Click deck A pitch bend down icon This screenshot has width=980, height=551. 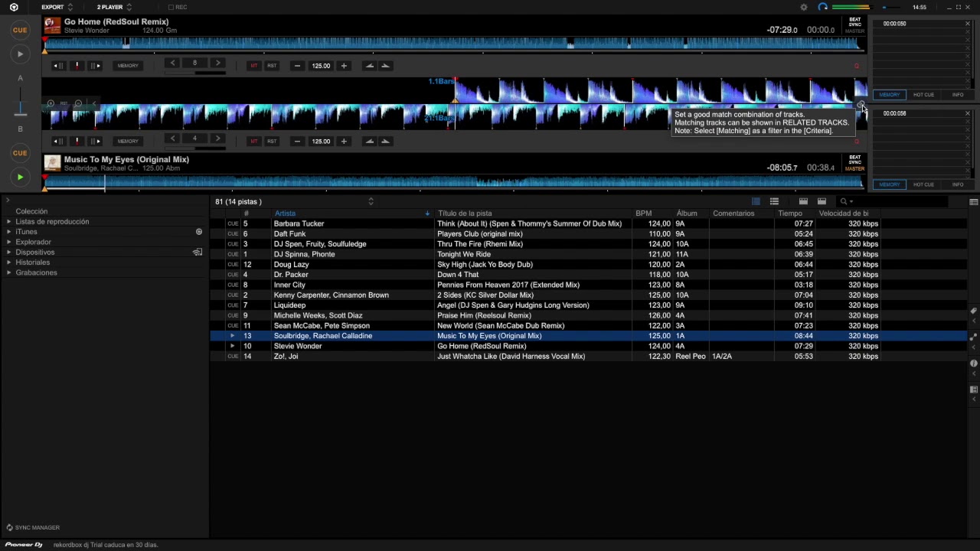[x=370, y=66]
